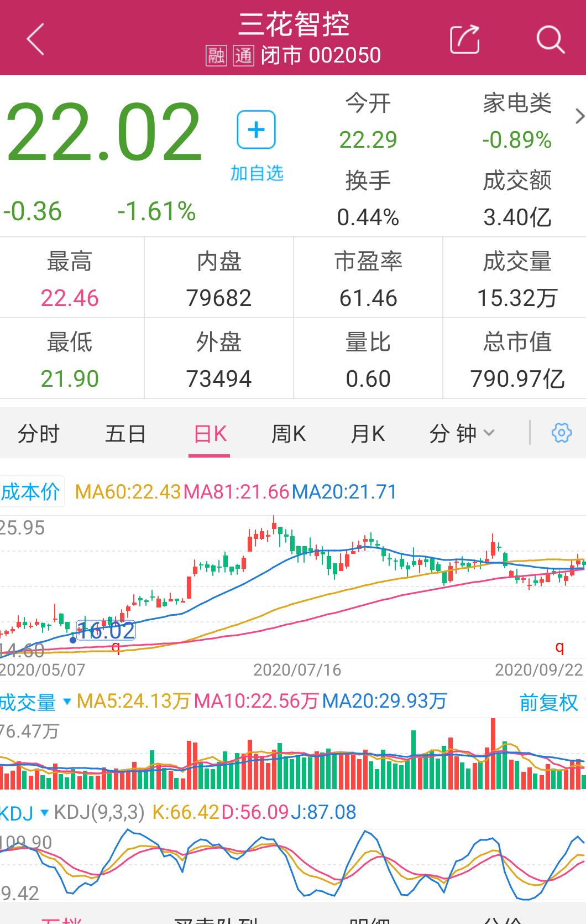Tap the MA5:24.13万 volume legend

134,702
